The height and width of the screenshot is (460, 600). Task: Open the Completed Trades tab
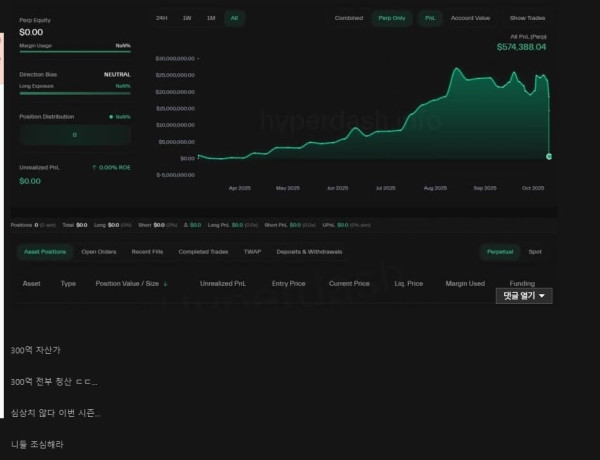[201, 251]
